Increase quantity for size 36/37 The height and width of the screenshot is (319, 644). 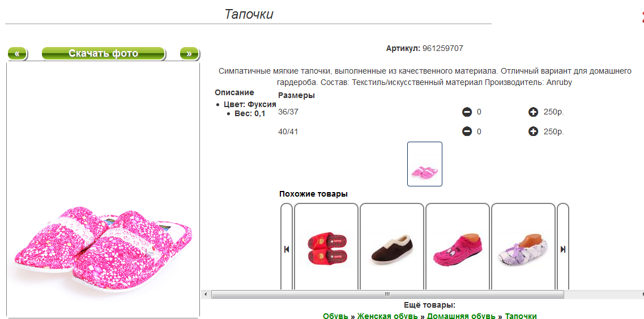(x=533, y=112)
